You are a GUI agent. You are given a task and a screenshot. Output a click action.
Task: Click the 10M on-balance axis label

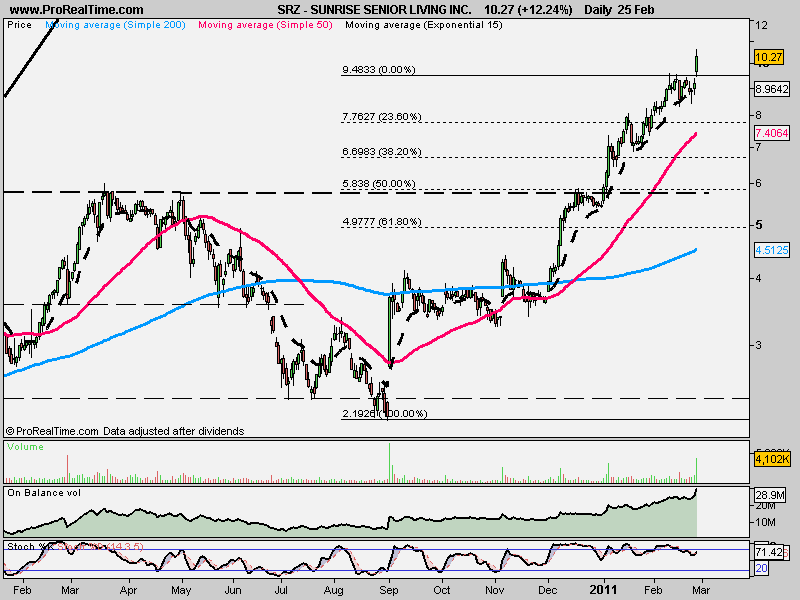tap(765, 522)
